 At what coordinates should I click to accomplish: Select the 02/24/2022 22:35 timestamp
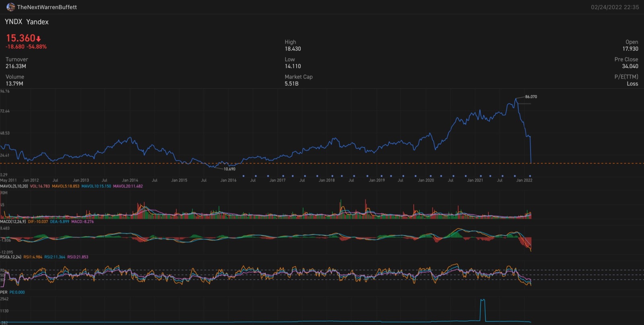[615, 7]
